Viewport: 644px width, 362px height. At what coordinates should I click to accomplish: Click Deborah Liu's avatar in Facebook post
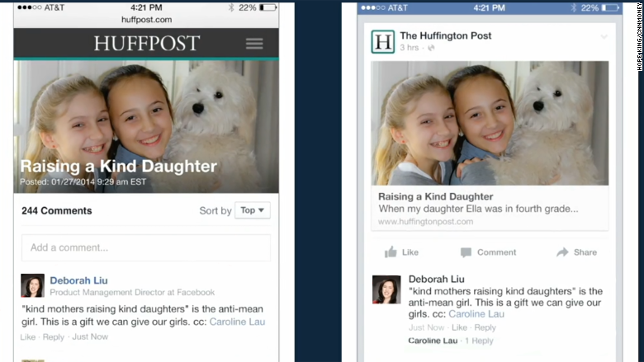[x=386, y=289]
